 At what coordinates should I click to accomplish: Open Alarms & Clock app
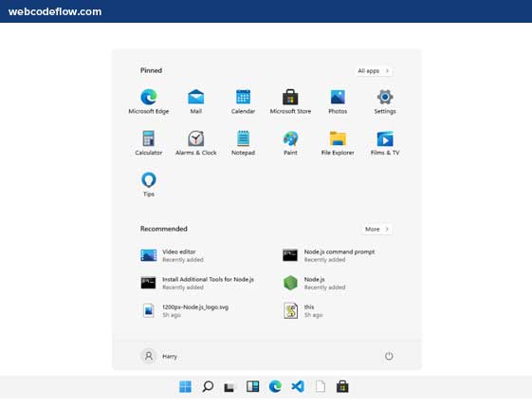point(195,142)
